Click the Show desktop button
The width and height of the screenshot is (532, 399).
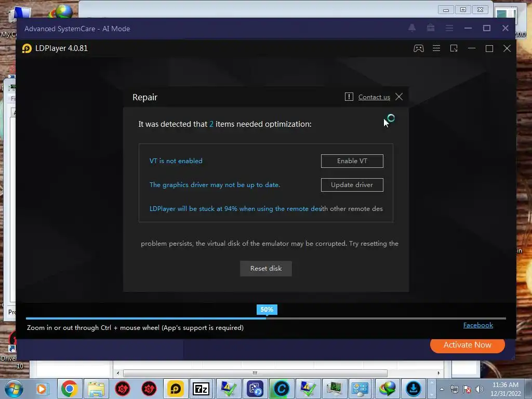click(528, 389)
